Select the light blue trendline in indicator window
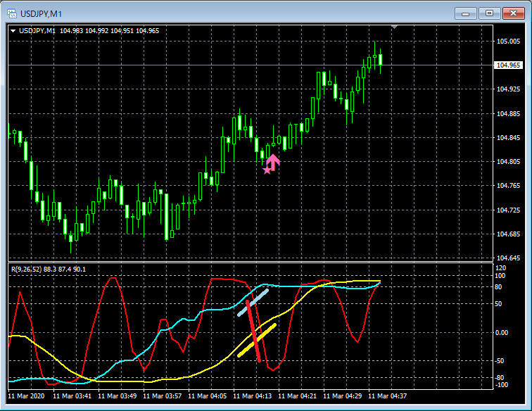The width and height of the screenshot is (532, 411). point(253,303)
